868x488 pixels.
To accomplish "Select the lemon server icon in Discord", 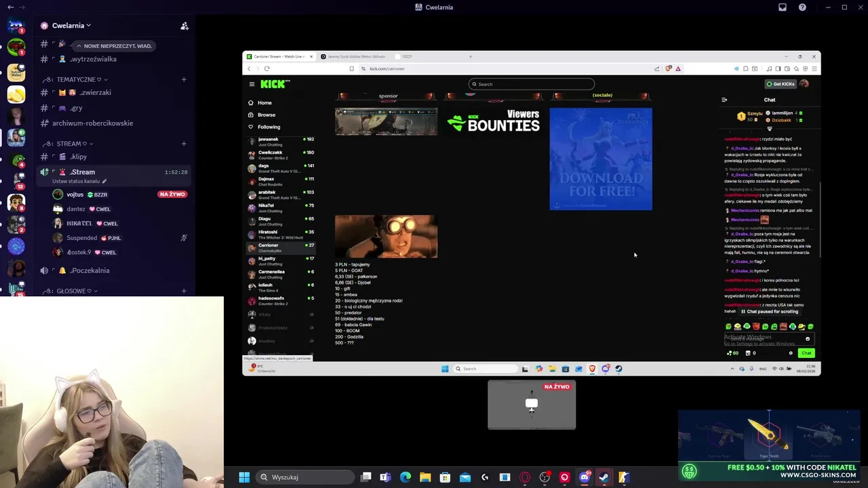I will (16, 94).
